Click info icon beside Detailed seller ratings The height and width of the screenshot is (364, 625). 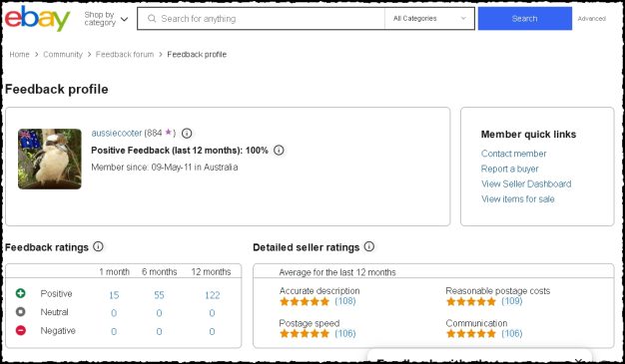369,246
